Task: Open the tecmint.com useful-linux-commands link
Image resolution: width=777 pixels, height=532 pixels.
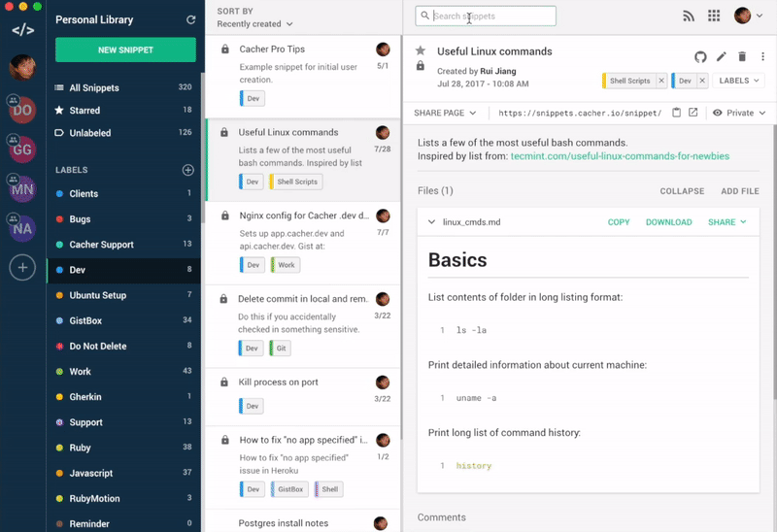Action: 620,156
